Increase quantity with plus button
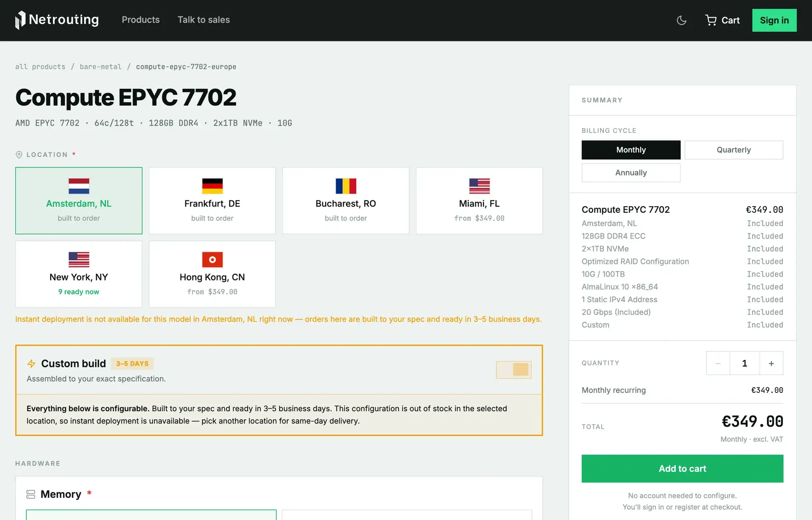This screenshot has width=812, height=520. pos(771,363)
